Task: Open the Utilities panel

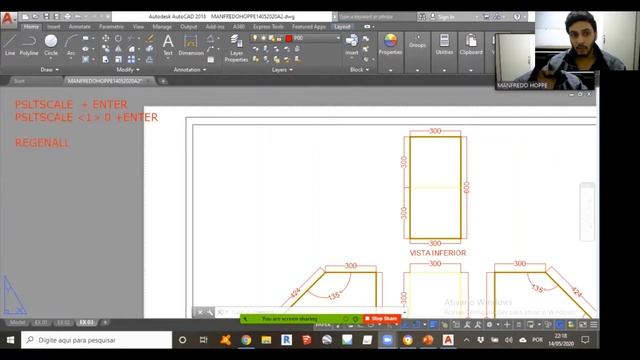Action: coord(444,44)
